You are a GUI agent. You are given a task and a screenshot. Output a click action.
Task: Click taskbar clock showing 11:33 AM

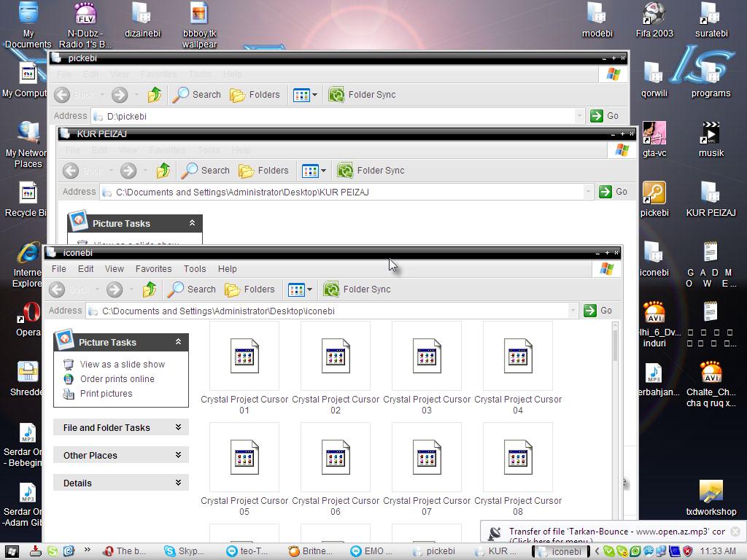tap(718, 551)
